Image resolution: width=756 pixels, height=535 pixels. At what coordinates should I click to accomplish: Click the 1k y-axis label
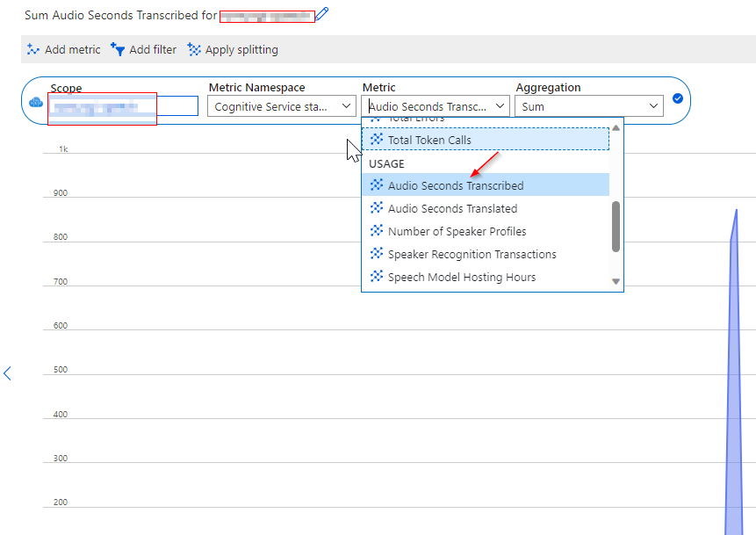click(63, 149)
